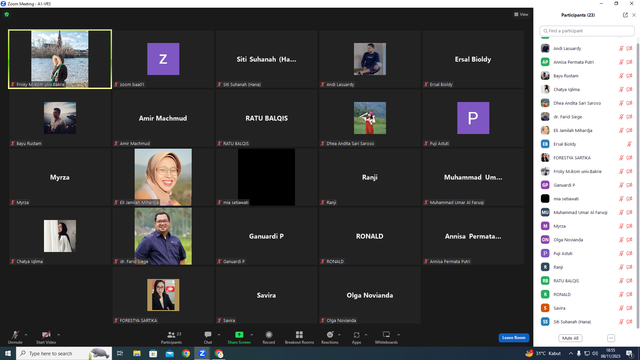Expand options arrow next to Reactions
640x360 pixels.
pos(339,335)
